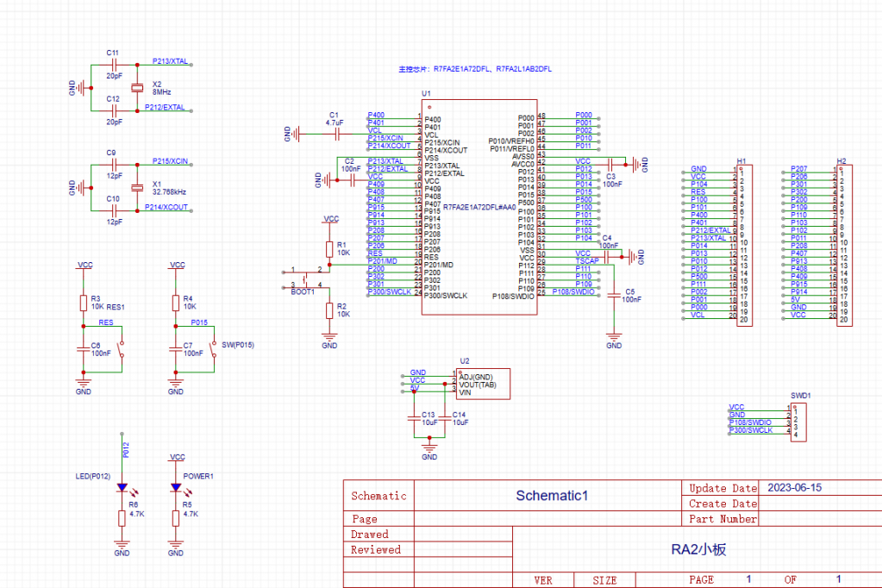The height and width of the screenshot is (588, 882).
Task: Click resistor R6 4.7K
Action: 122,518
